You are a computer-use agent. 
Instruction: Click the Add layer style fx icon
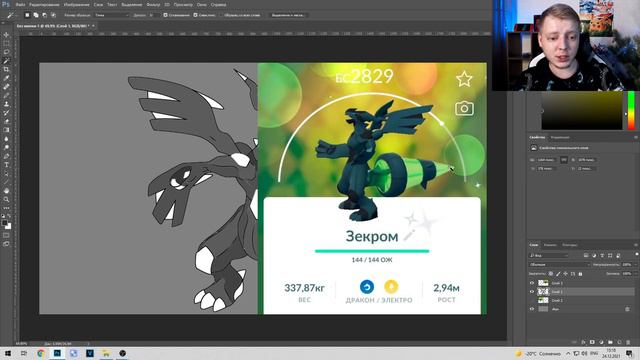[x=583, y=342]
